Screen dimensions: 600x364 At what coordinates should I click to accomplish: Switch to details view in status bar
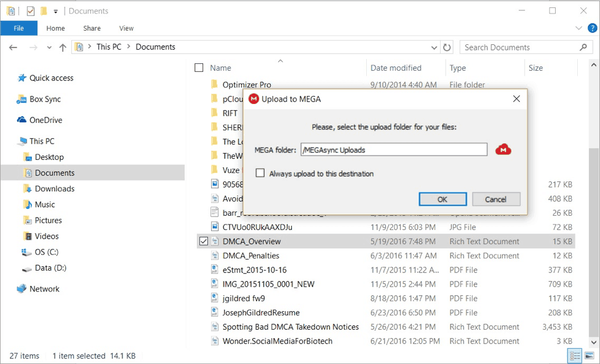[x=575, y=355]
